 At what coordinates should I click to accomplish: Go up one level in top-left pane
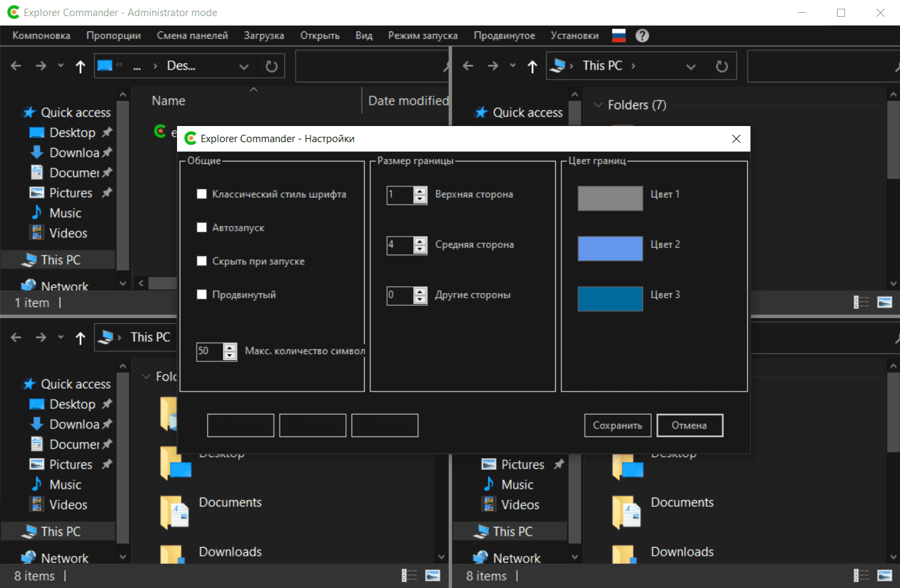(x=80, y=66)
